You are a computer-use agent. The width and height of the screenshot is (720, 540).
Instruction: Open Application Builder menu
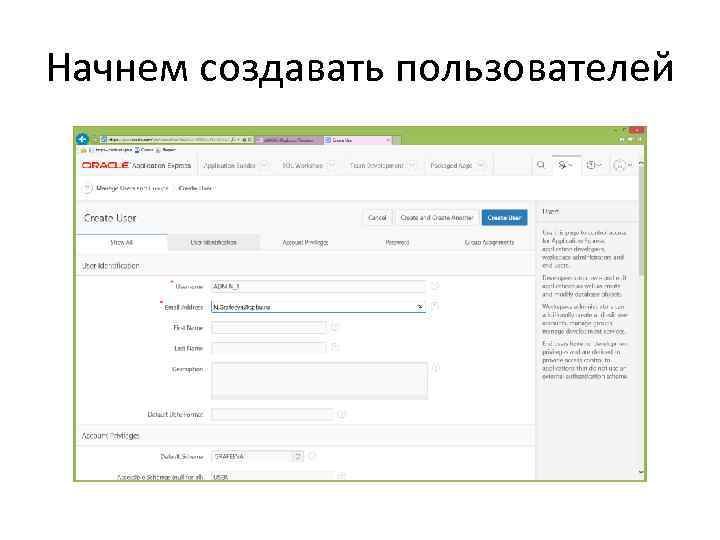(229, 165)
